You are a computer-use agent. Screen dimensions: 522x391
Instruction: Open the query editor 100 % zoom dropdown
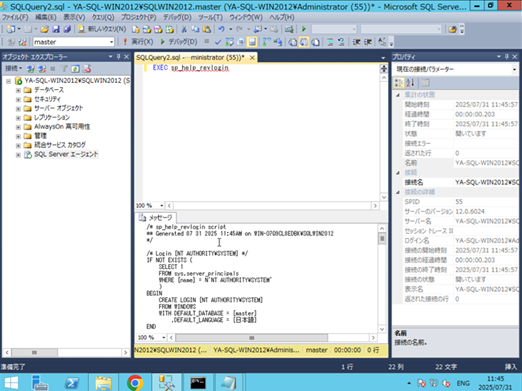tap(162, 206)
